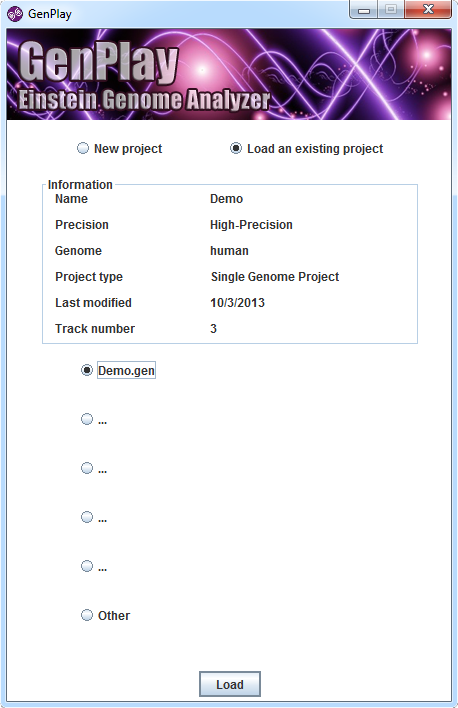Click the Last modified date 10/3/2013
458x708 pixels.
pyautogui.click(x=238, y=303)
